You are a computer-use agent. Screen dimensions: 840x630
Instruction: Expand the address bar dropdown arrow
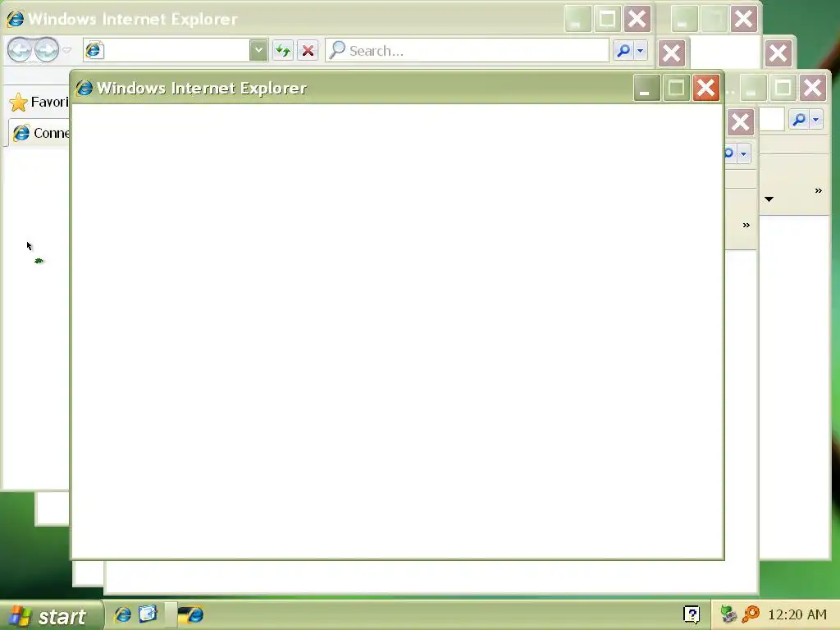[258, 50]
